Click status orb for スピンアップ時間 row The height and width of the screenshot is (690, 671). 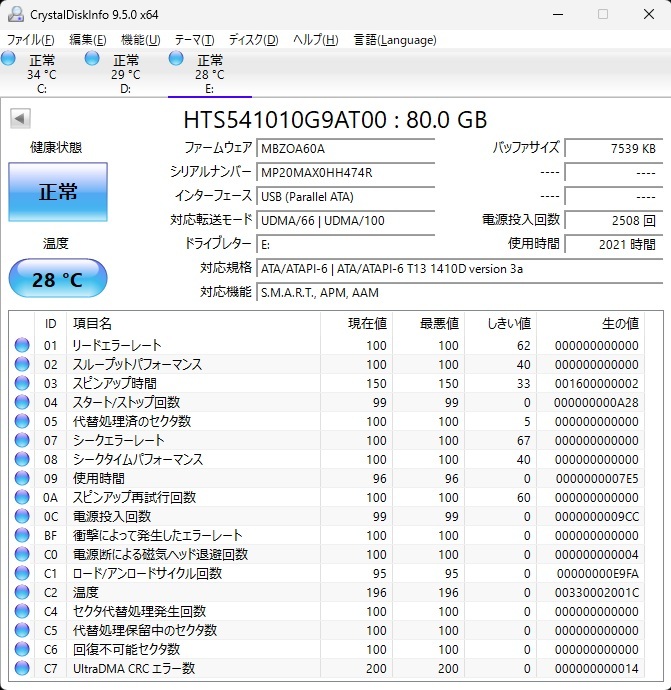pos(22,384)
